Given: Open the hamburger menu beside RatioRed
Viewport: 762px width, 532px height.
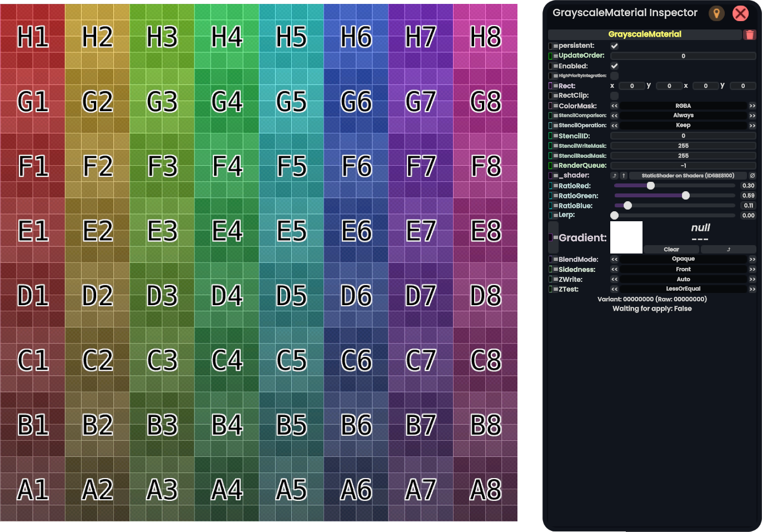Looking at the screenshot, I should tap(555, 186).
